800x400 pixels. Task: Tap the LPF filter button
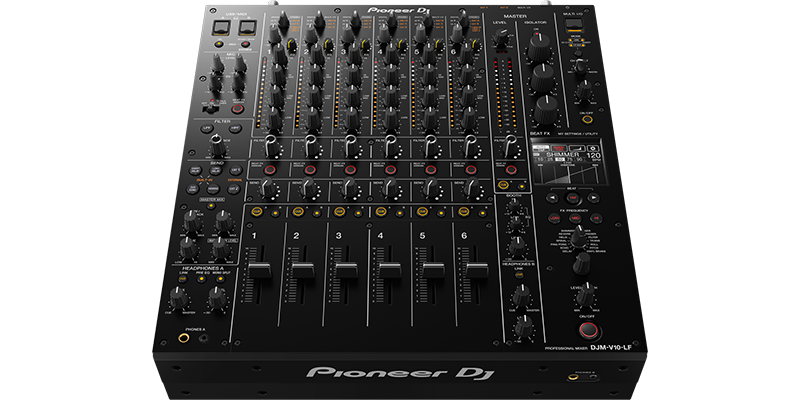click(207, 129)
